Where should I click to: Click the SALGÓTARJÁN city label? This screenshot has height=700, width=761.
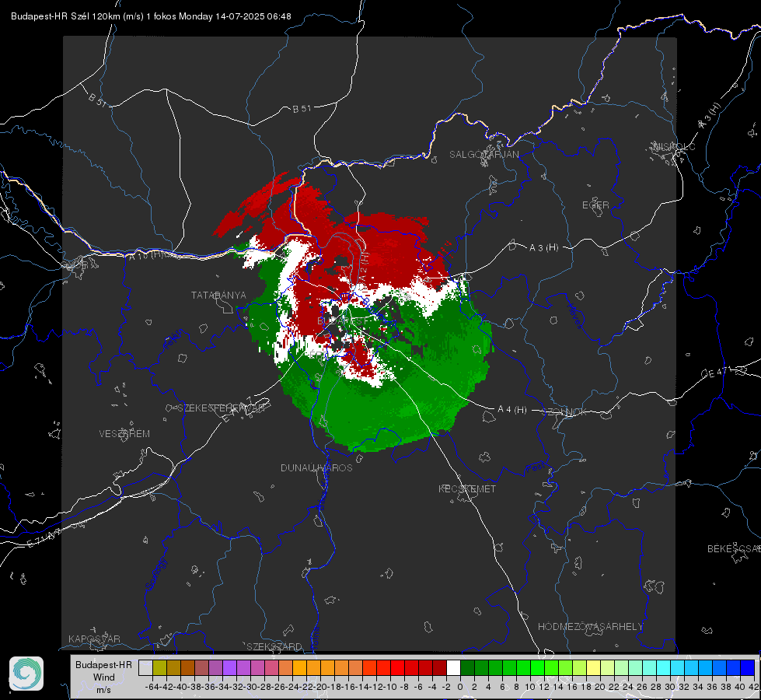click(x=483, y=155)
